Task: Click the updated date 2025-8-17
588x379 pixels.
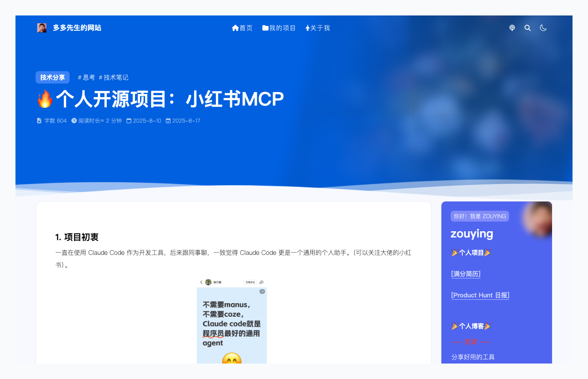Action: pyautogui.click(x=186, y=121)
